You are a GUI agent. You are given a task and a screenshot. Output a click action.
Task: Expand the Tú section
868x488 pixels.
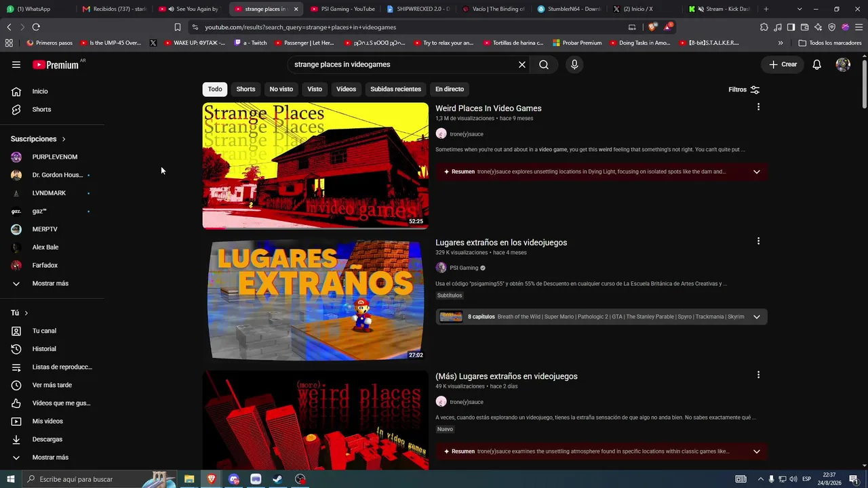pyautogui.click(x=19, y=312)
